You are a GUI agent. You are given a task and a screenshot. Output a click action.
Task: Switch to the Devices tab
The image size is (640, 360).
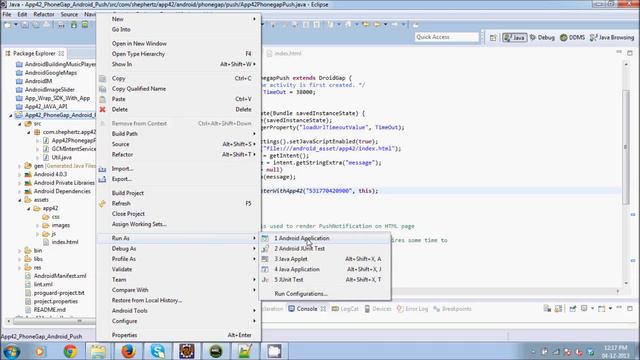(x=378, y=309)
